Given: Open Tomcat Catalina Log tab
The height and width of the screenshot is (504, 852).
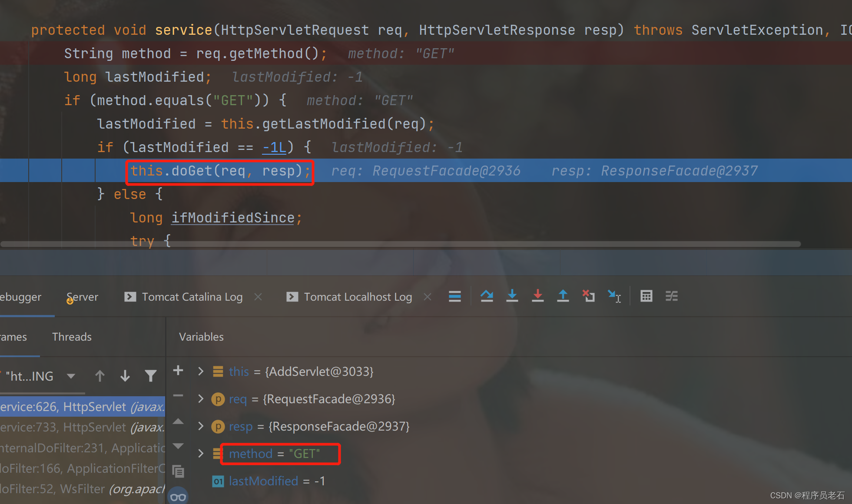Looking at the screenshot, I should point(192,297).
